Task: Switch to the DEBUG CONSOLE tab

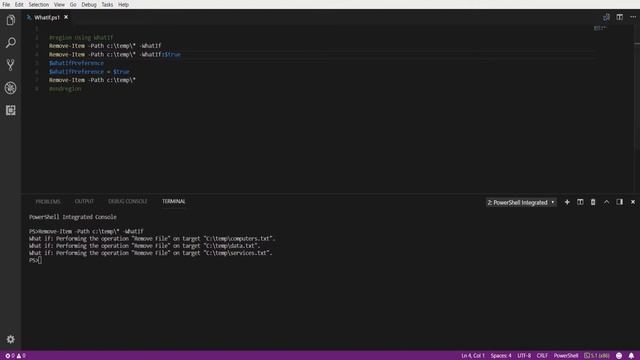Action: 128,202
